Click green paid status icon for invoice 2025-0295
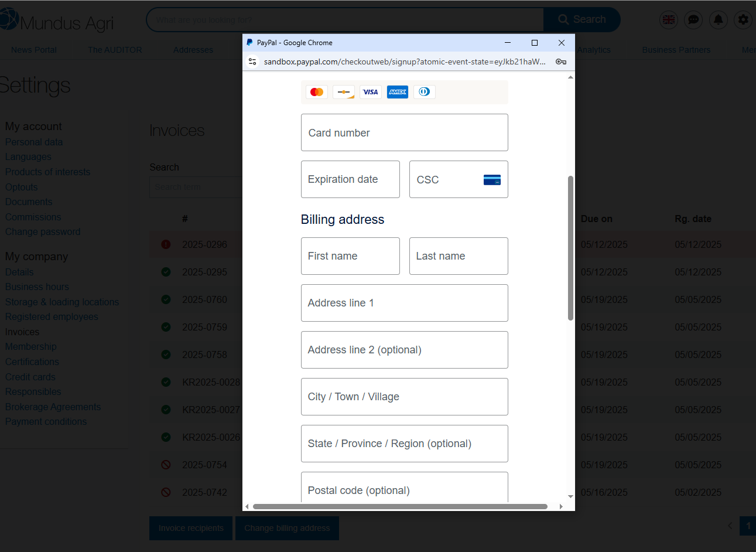756x552 pixels. tap(166, 272)
